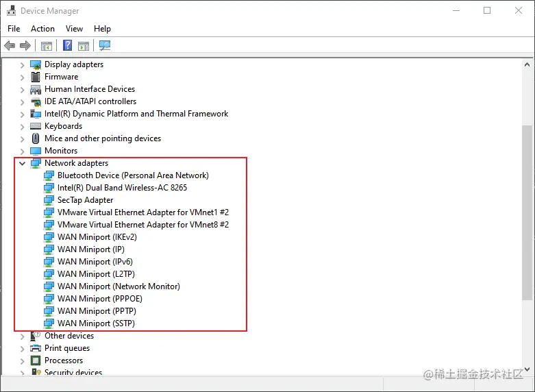This screenshot has height=392, width=535.
Task: Click the Network adapters category icon
Action: (36, 163)
